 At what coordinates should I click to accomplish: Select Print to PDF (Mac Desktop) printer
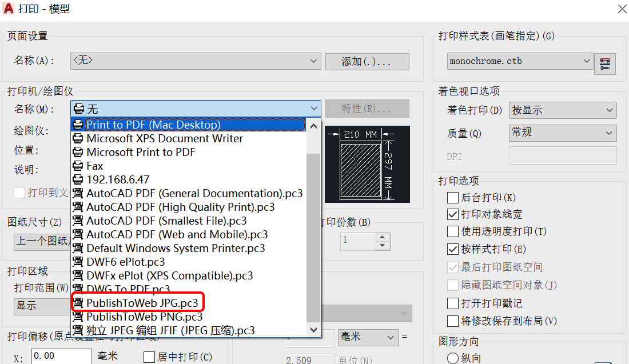(189, 125)
